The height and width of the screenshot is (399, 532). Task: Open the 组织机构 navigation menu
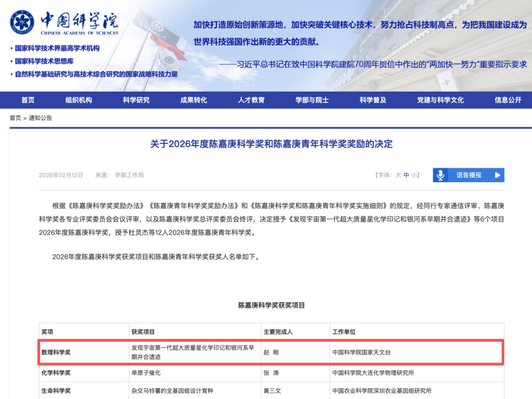pos(79,100)
